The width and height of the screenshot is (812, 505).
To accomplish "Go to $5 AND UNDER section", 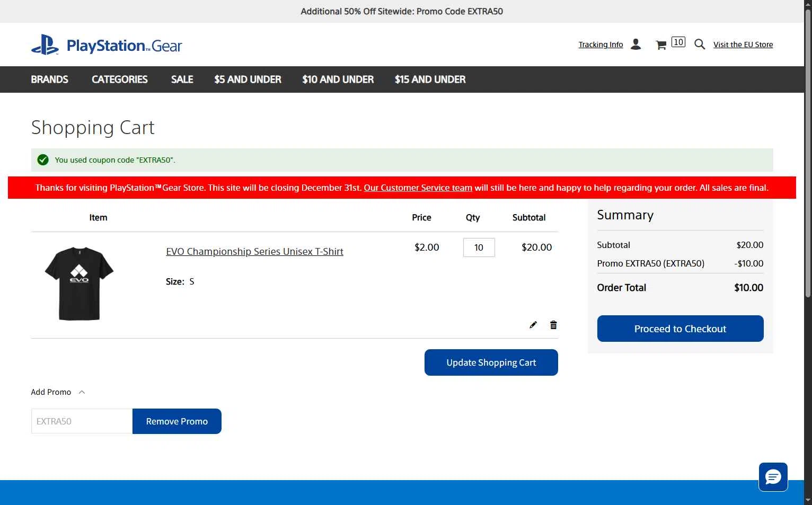I will pos(248,79).
